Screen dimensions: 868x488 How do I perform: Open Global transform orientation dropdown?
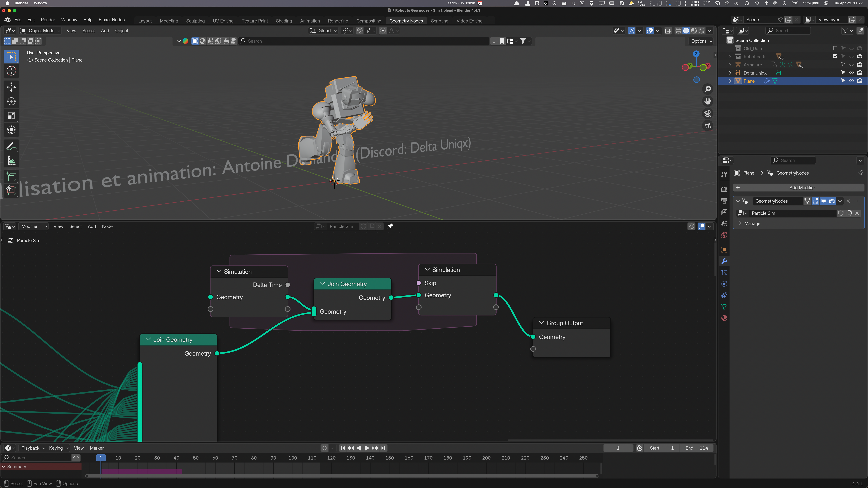tap(323, 31)
